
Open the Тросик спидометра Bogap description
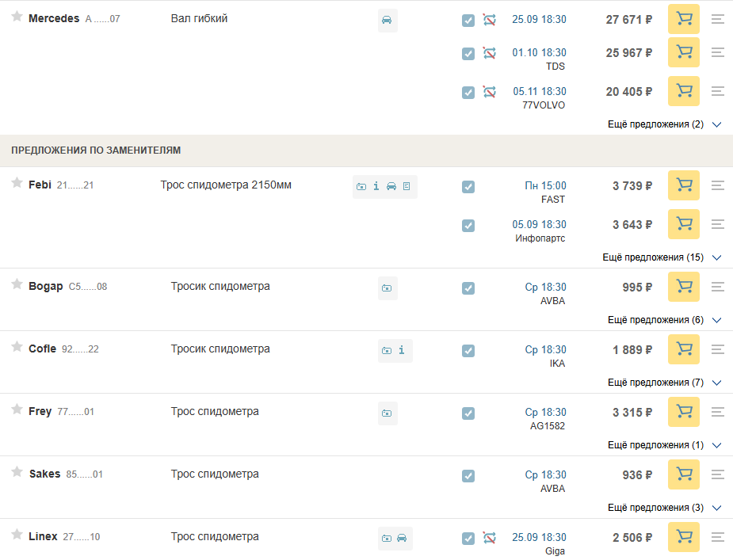coord(220,286)
